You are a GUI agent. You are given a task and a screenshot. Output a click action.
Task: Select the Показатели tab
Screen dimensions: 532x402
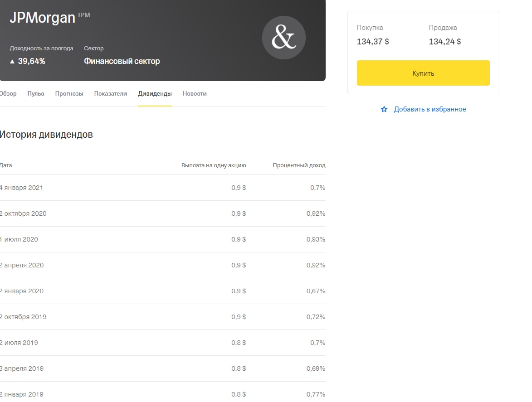[x=111, y=93]
